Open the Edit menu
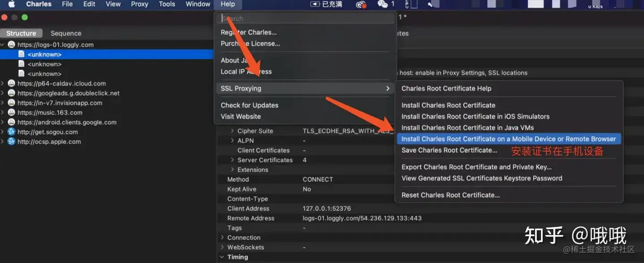 (89, 4)
